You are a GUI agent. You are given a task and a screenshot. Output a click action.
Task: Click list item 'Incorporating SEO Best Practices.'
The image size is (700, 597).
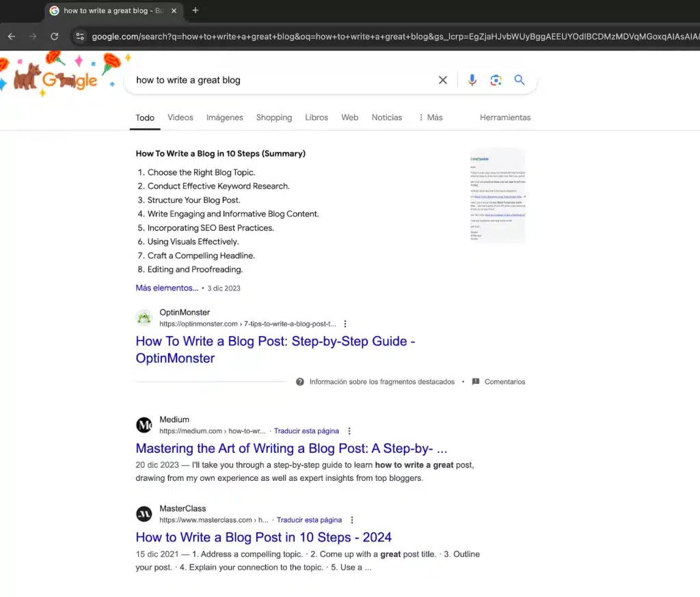[x=211, y=227]
